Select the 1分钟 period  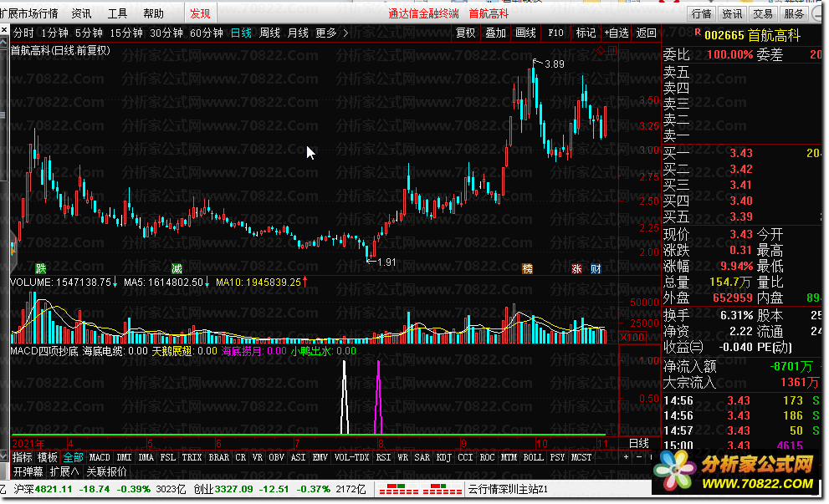pos(54,33)
